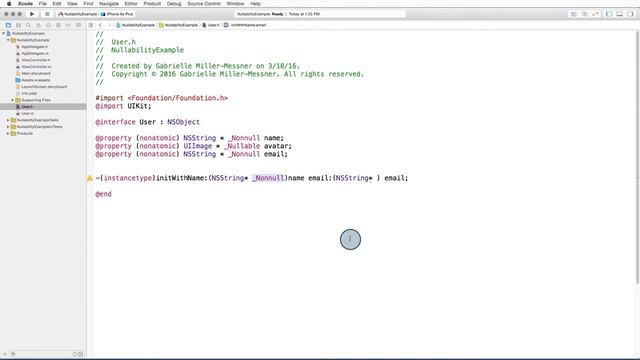Open the Editor menu
Image resolution: width=640 pixels, height=360 pixels.
tap(131, 4)
